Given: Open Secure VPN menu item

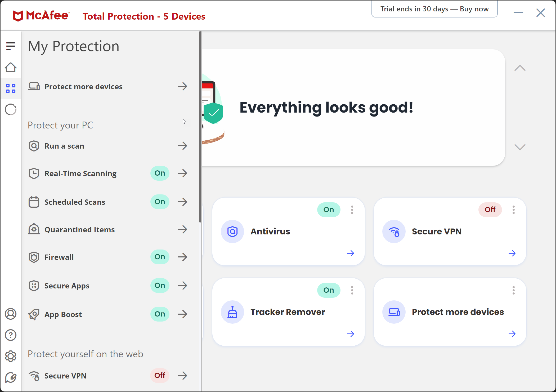Looking at the screenshot, I should pyautogui.click(x=108, y=376).
